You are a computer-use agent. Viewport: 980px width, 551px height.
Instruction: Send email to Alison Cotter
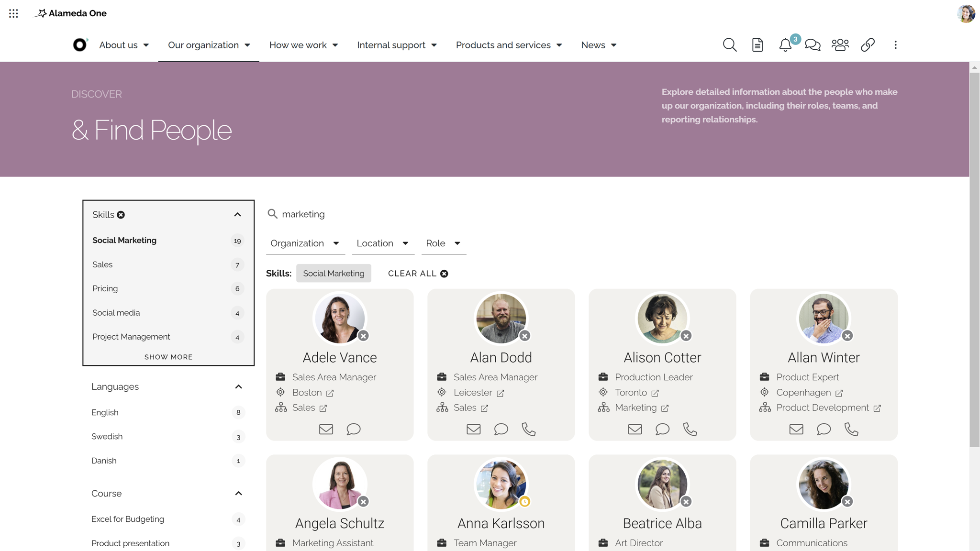point(635,429)
